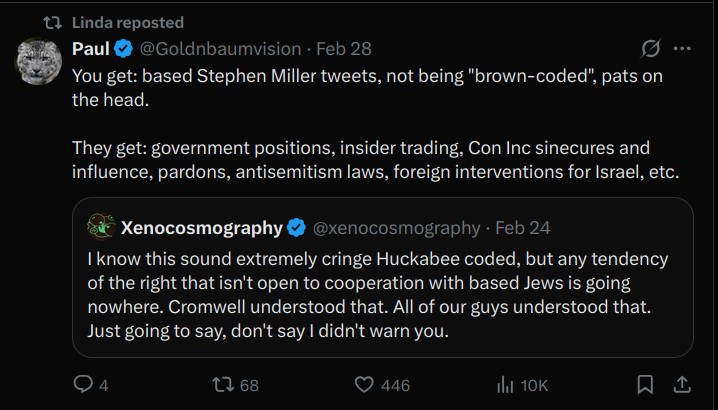The height and width of the screenshot is (410, 718).
Task: Click the repost arrows icon beside Linda
Action: (x=52, y=22)
